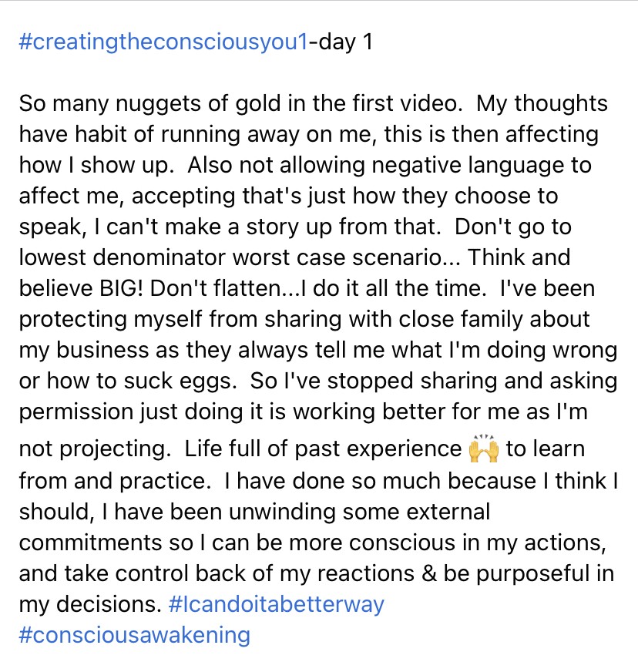Image resolution: width=638 pixels, height=672 pixels.
Task: Open the #consciousawakening hashtag link
Action: point(135,635)
